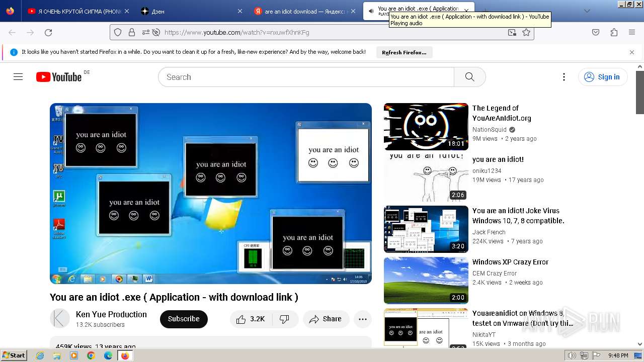Open Windows XP Crazy Error video title
The width and height of the screenshot is (644, 362).
[x=510, y=262]
